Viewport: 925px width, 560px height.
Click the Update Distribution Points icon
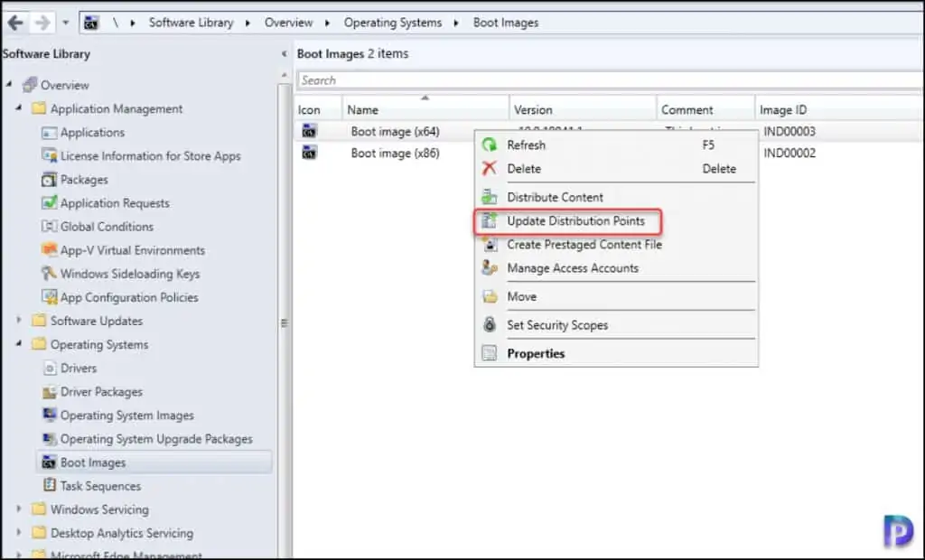[x=490, y=220]
